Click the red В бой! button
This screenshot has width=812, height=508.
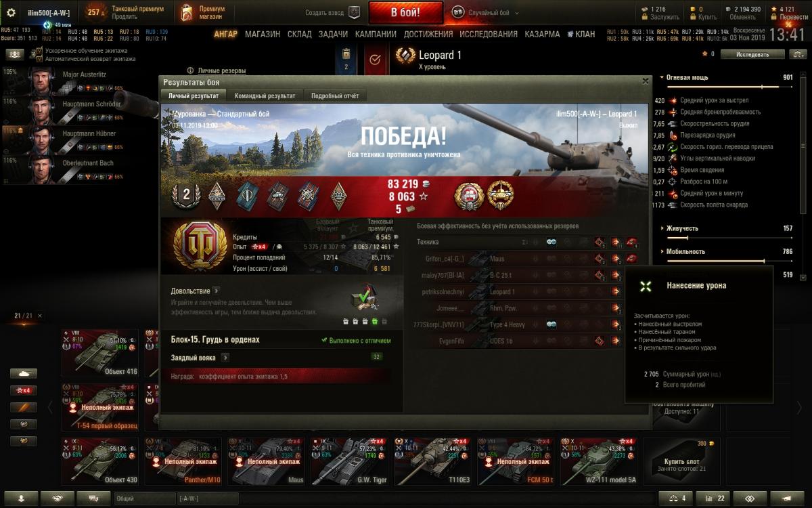[x=406, y=12]
